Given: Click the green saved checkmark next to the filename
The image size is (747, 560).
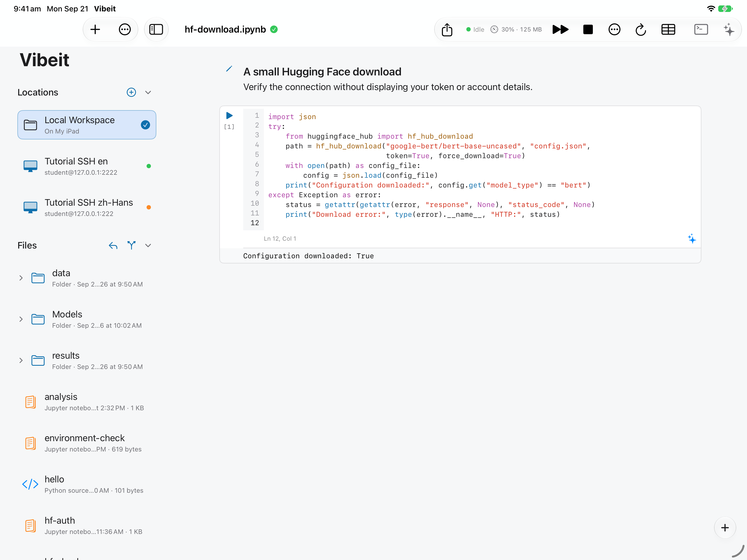Looking at the screenshot, I should (x=274, y=29).
